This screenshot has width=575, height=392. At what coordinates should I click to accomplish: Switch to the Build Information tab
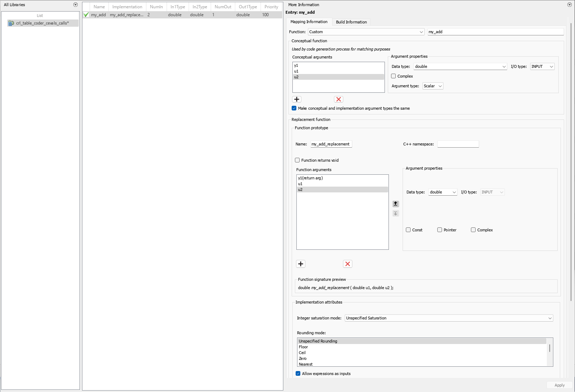pos(351,22)
